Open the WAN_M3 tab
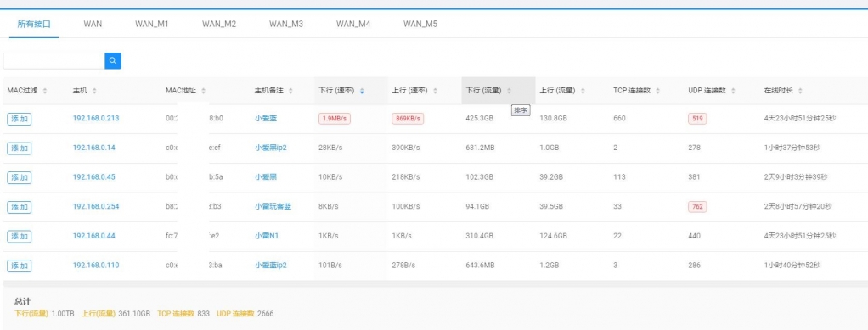Image resolution: width=868 pixels, height=330 pixels. pyautogui.click(x=286, y=25)
